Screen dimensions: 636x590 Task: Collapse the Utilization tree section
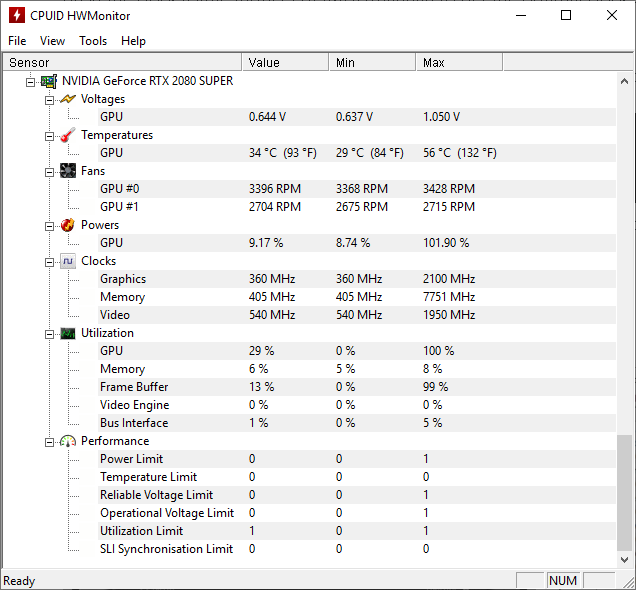point(49,335)
